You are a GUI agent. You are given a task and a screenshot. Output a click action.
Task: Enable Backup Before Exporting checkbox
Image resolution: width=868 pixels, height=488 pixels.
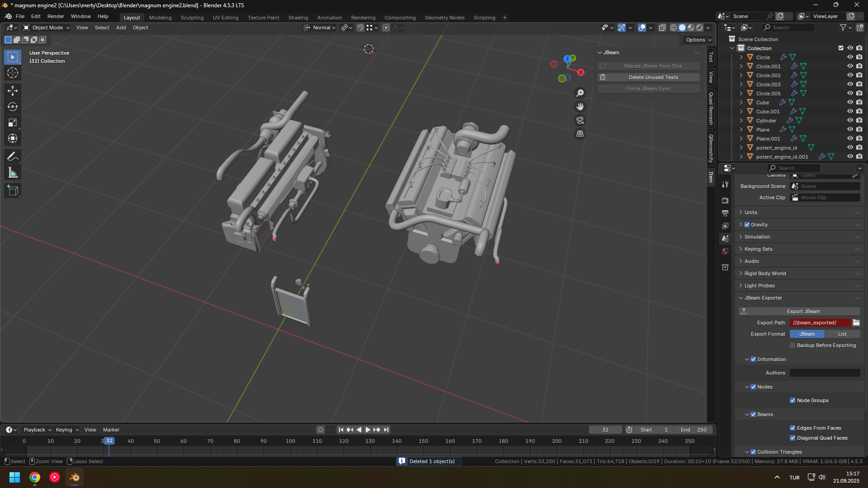click(793, 345)
